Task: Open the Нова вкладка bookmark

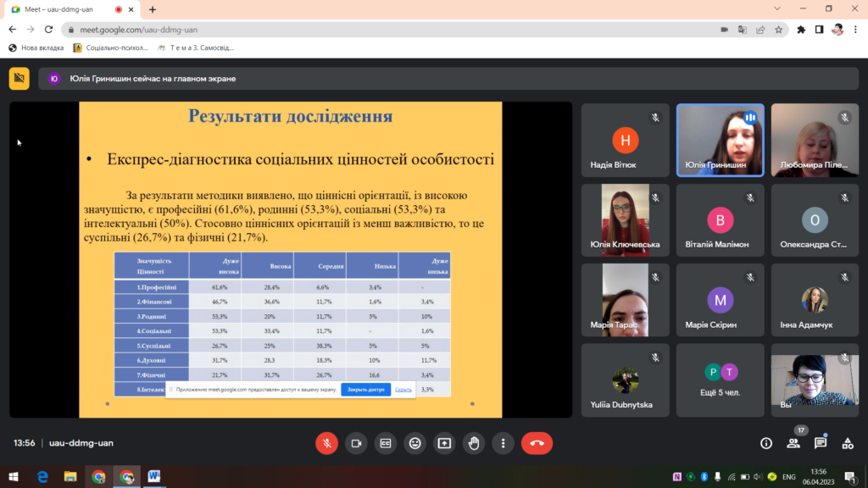Action: (x=36, y=47)
